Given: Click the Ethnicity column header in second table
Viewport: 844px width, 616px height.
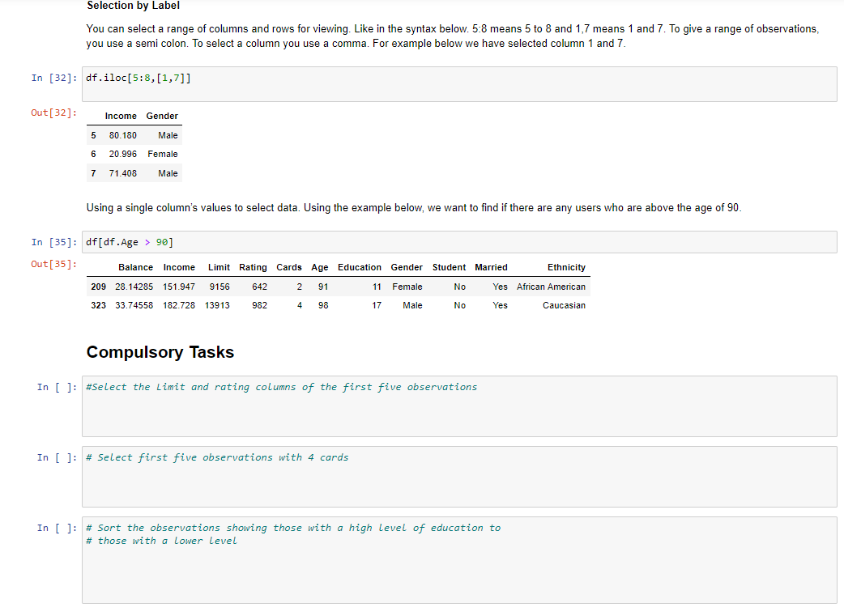Looking at the screenshot, I should click(565, 267).
